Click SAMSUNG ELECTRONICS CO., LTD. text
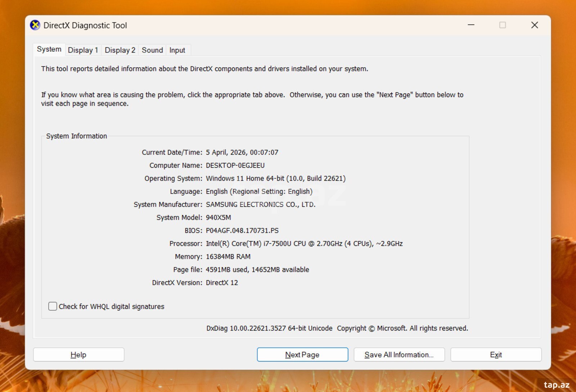Image resolution: width=576 pixels, height=392 pixels. point(261,204)
